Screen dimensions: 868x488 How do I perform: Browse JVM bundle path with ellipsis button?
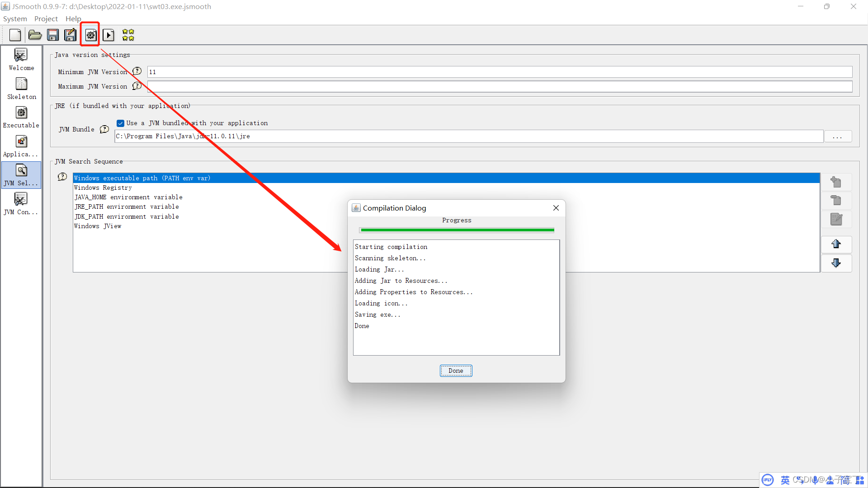click(x=837, y=136)
